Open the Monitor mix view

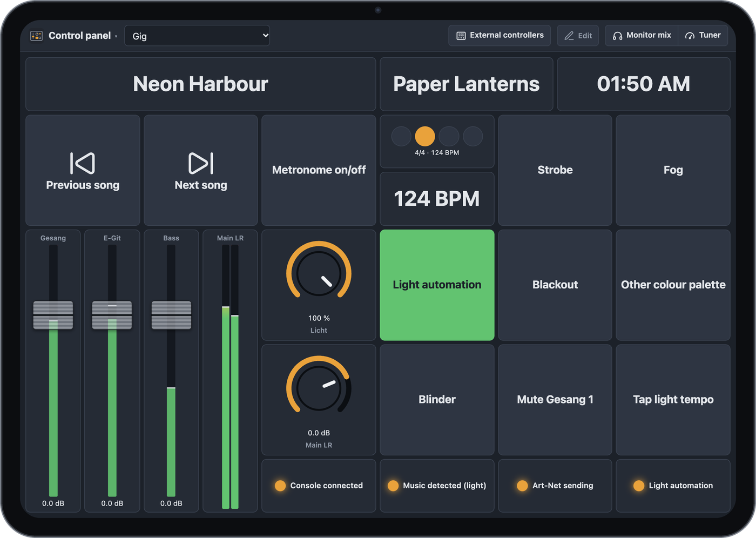pos(642,36)
